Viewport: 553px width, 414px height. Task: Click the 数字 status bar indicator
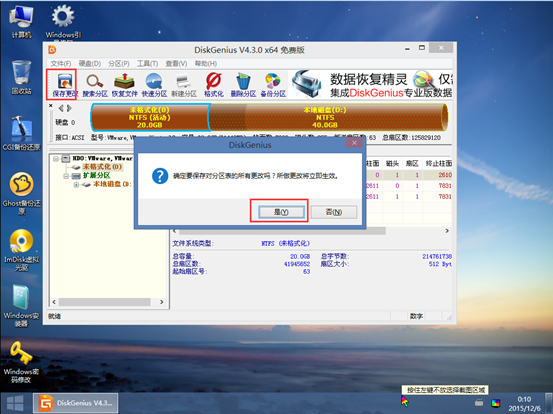(x=416, y=316)
